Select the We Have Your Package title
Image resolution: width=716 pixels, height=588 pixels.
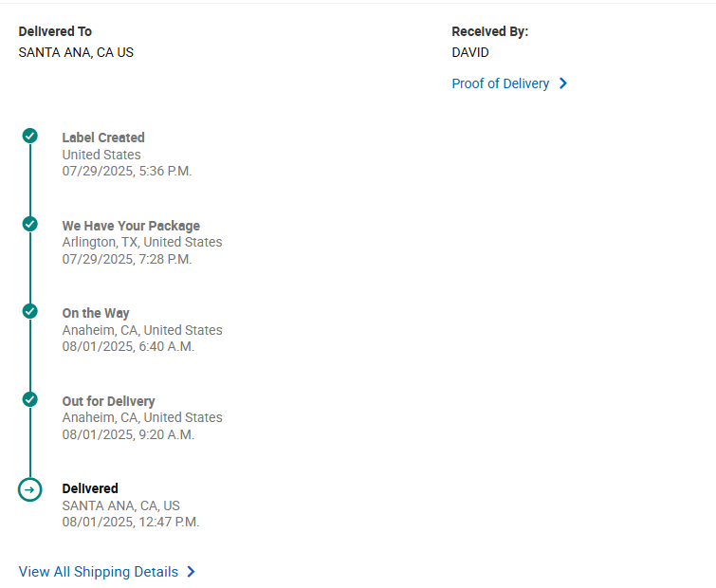131,226
